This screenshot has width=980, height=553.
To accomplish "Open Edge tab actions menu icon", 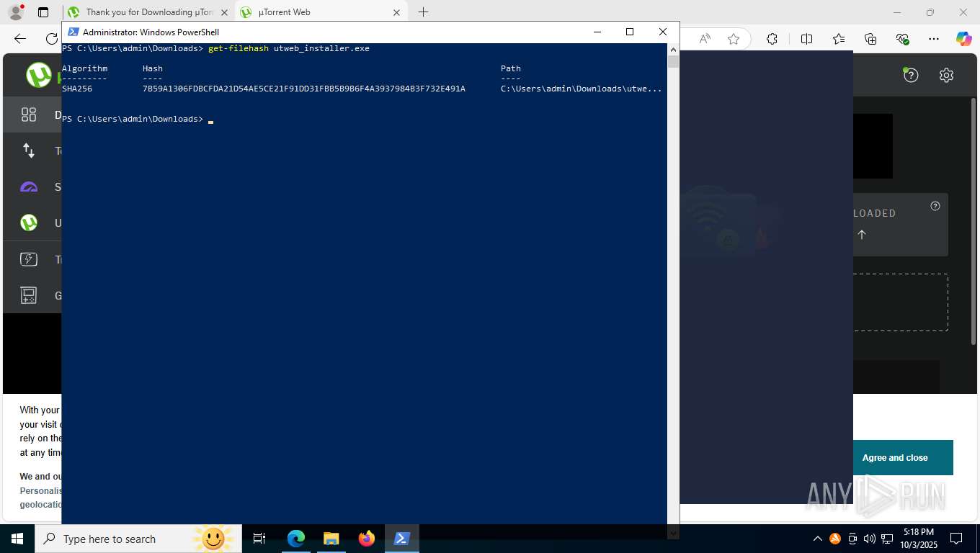I will (43, 12).
